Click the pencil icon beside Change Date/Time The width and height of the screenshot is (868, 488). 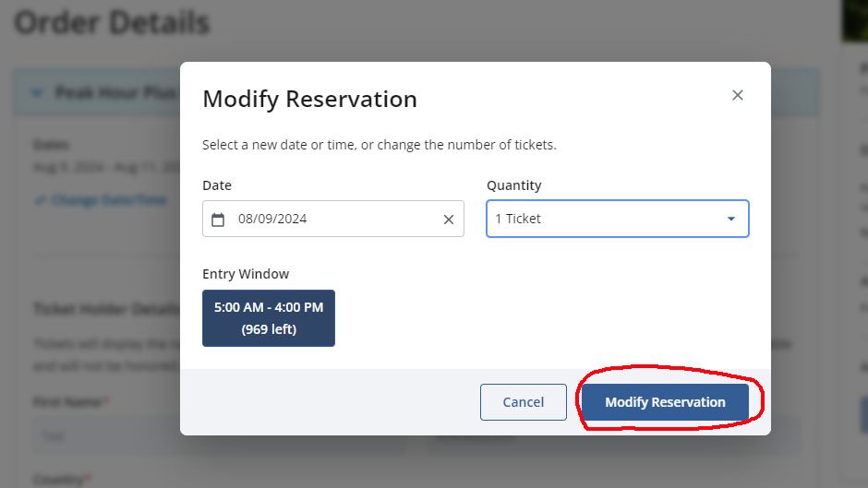tap(39, 200)
